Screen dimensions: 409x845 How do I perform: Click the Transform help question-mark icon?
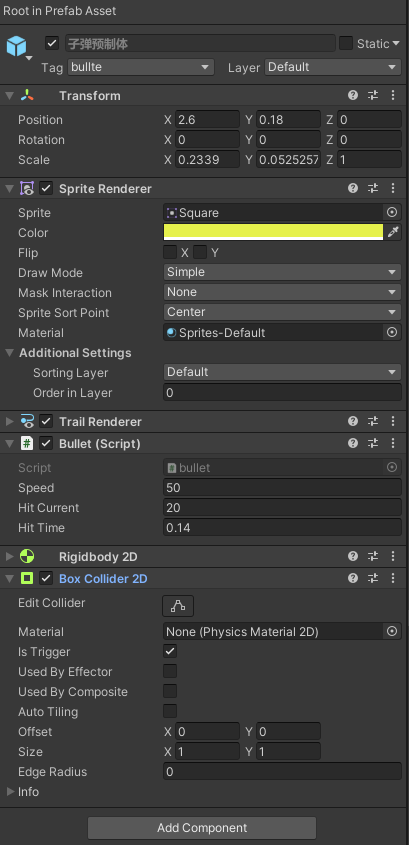[x=353, y=95]
